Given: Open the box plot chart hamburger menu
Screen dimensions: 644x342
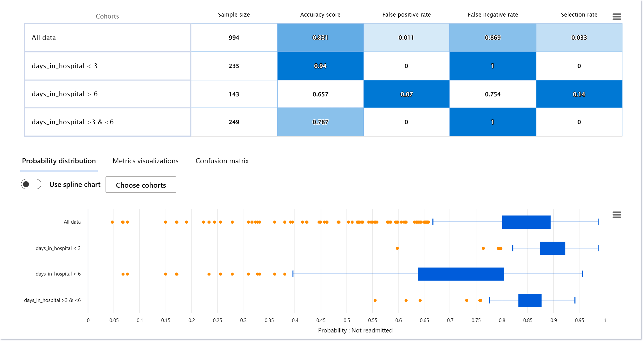Looking at the screenshot, I should 616,215.
